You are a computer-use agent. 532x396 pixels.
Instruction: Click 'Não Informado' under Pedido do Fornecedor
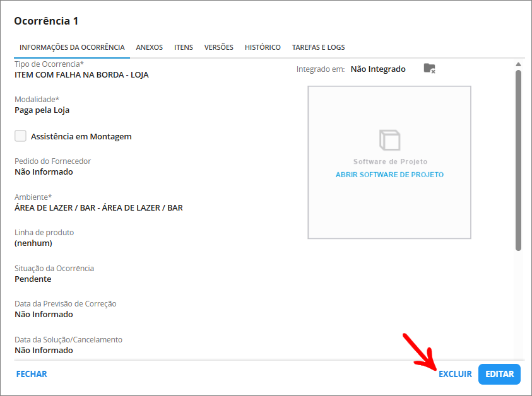44,172
